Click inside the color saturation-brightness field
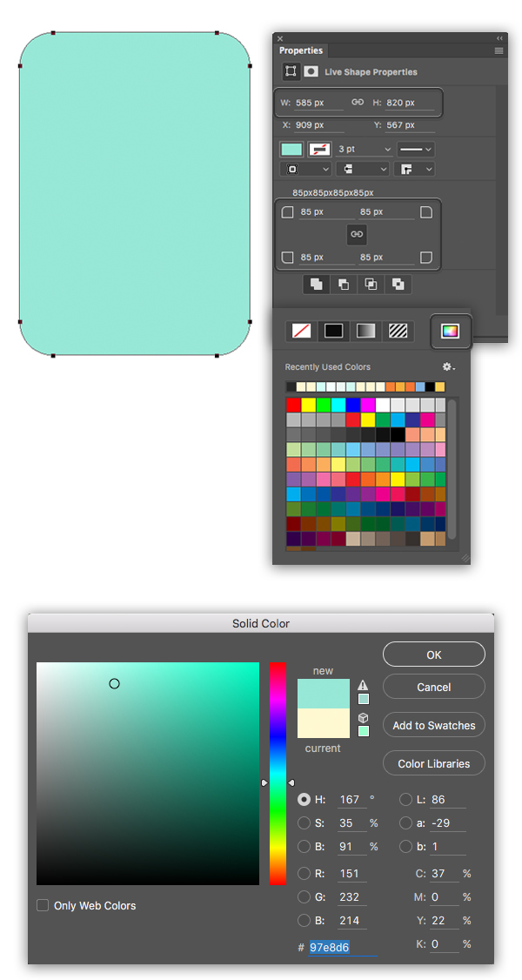This screenshot has width=522, height=980. click(x=147, y=773)
